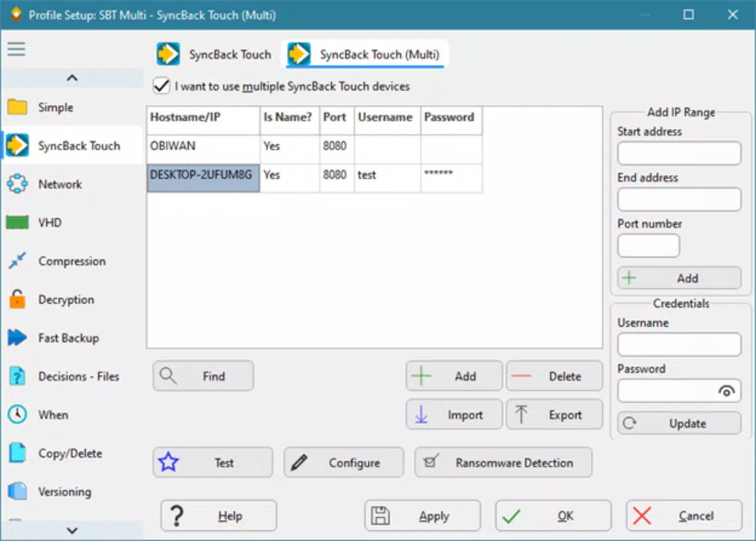Click the Delete device button
This screenshot has width=756, height=541.
(554, 376)
